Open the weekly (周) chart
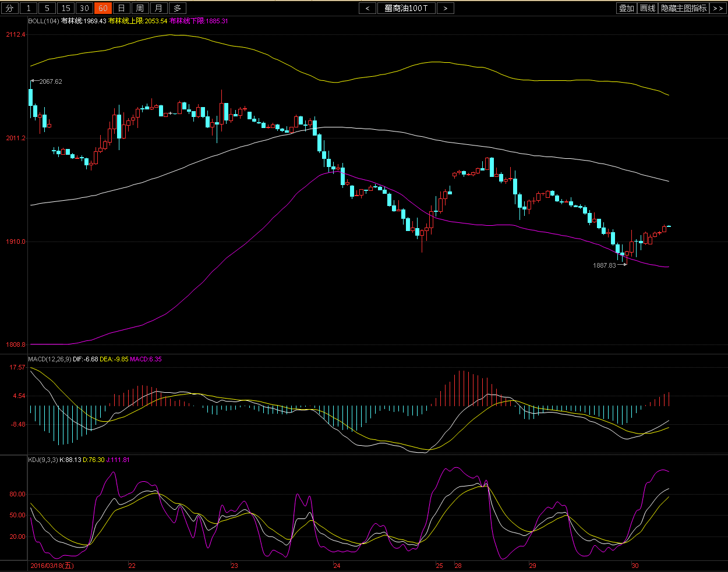This screenshot has height=572, width=728. pos(140,8)
